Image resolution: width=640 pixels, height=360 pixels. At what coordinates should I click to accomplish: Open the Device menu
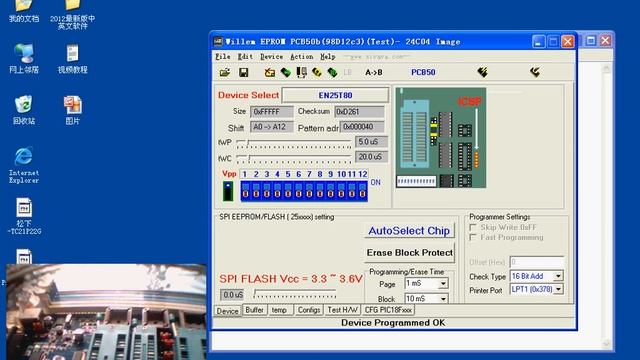(x=271, y=57)
